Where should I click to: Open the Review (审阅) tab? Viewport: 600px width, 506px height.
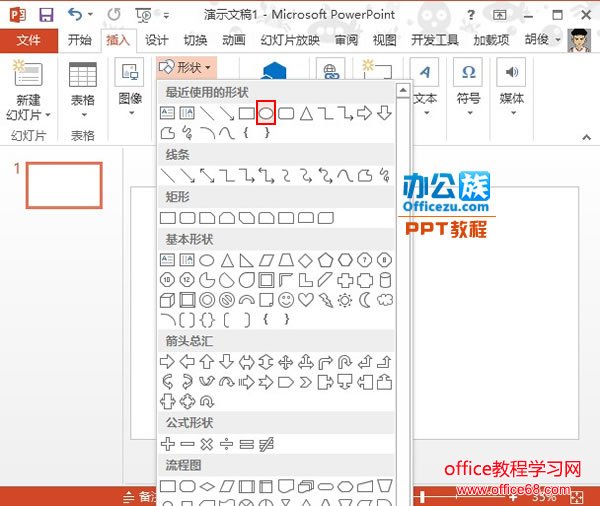pyautogui.click(x=346, y=40)
